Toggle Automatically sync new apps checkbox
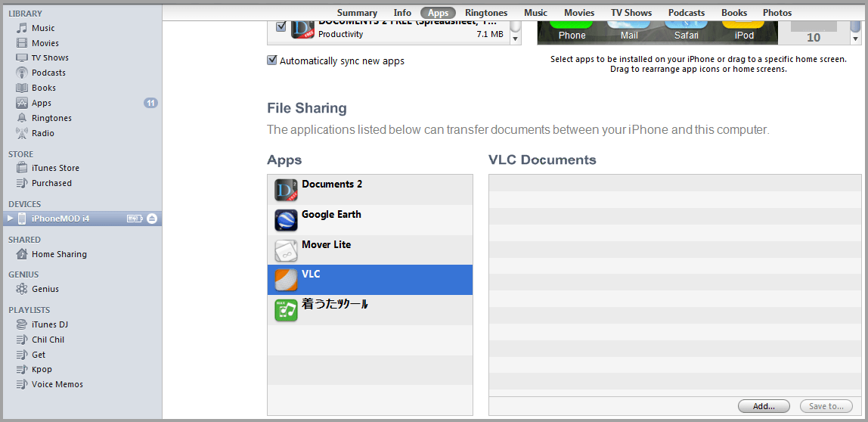868x422 pixels. 271,61
